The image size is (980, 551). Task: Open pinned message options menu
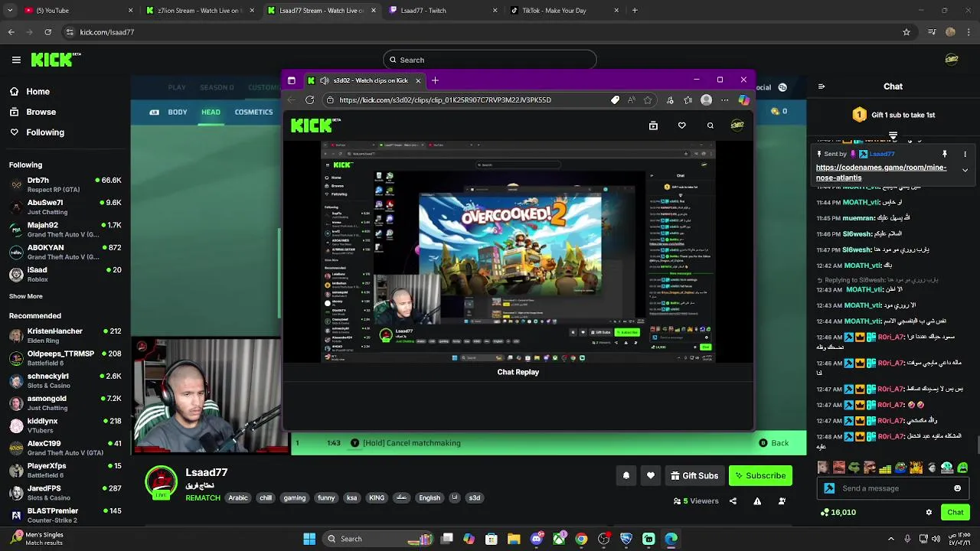(x=965, y=154)
